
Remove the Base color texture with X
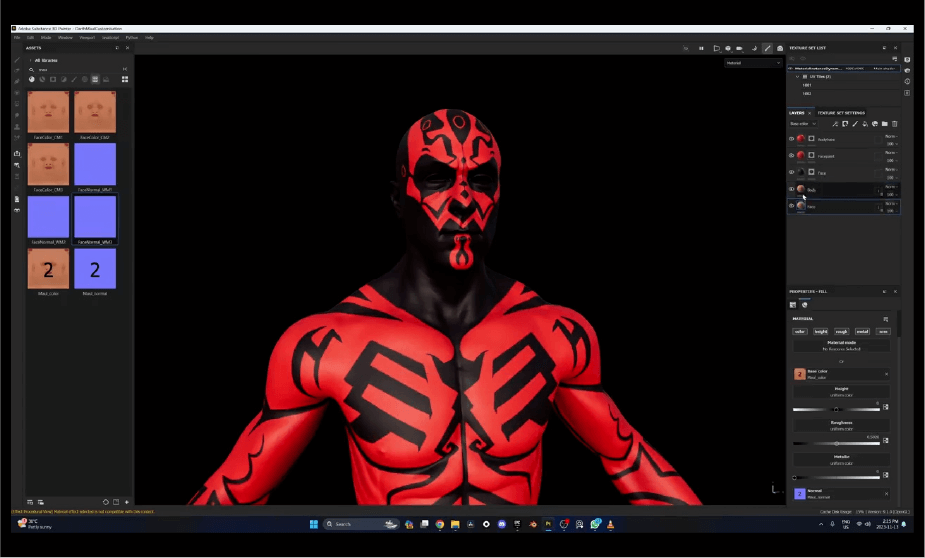coord(886,374)
